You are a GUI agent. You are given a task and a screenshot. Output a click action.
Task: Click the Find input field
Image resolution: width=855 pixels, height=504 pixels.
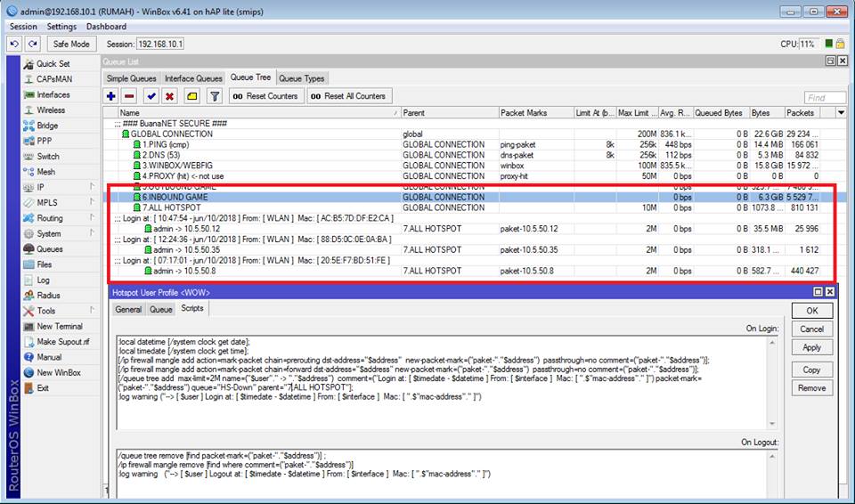coord(825,98)
